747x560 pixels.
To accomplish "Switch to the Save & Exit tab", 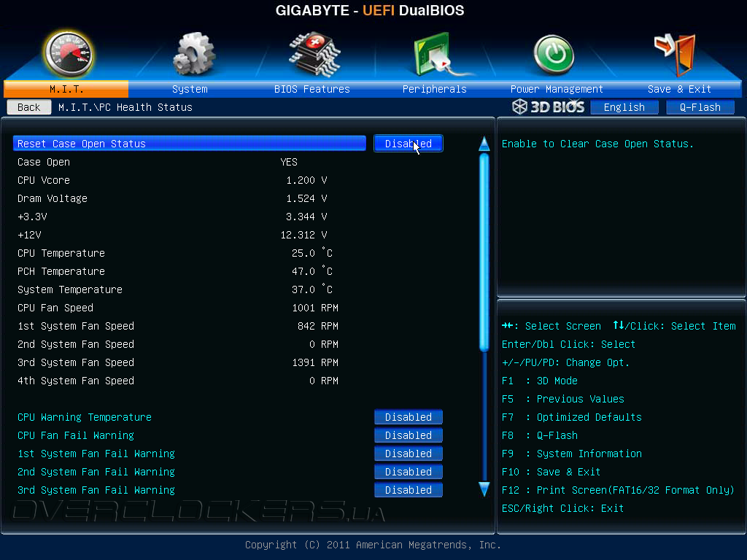I will point(679,89).
